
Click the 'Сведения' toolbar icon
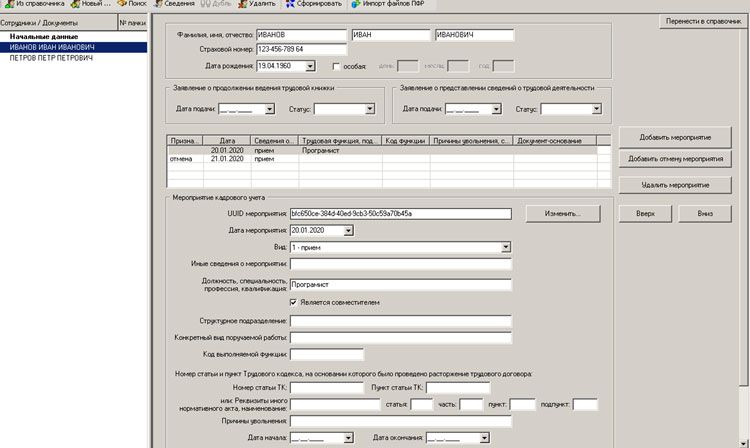click(x=158, y=4)
